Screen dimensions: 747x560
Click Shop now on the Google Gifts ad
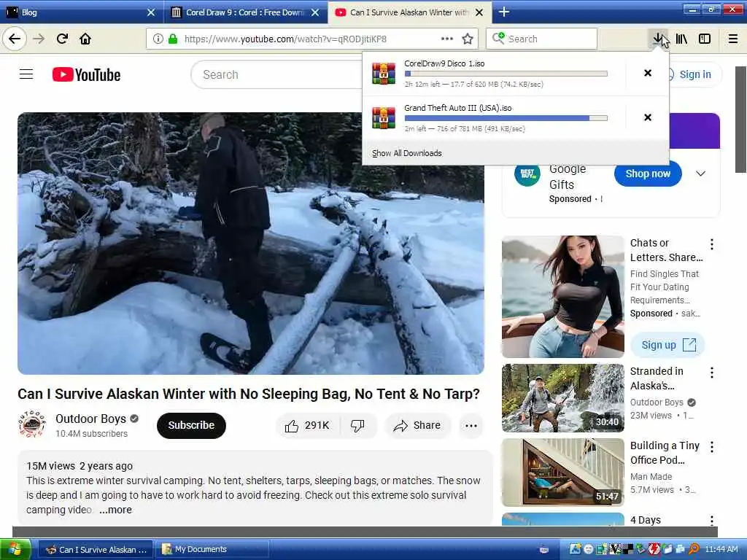(648, 174)
